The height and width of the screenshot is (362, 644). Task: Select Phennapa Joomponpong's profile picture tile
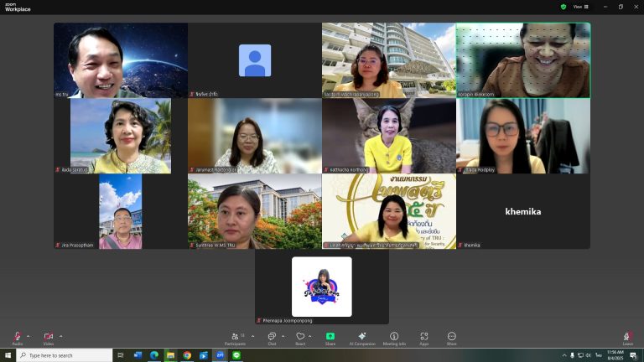tap(322, 287)
